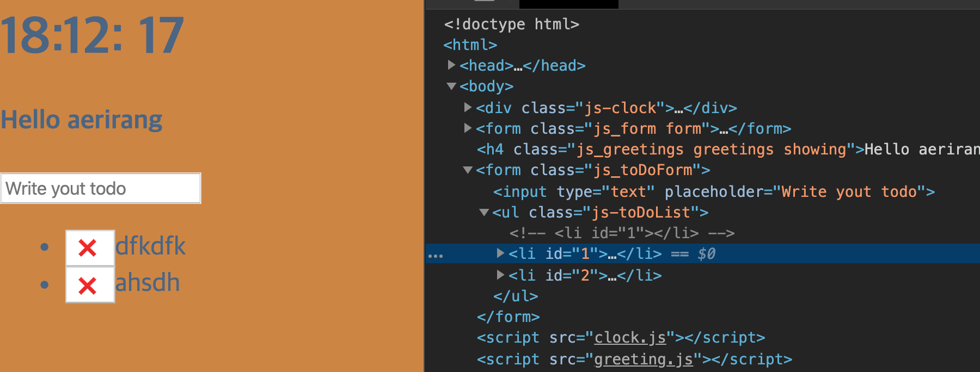Select the commented li id 1 line

click(622, 233)
